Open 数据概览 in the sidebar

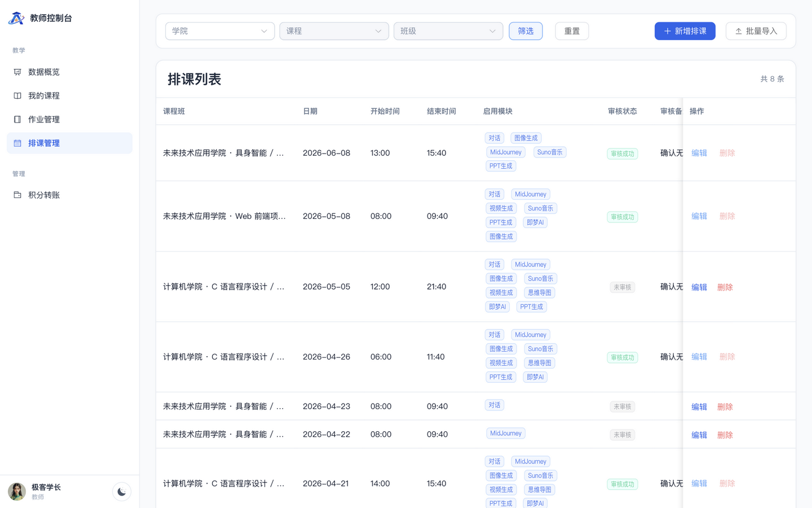[69, 72]
